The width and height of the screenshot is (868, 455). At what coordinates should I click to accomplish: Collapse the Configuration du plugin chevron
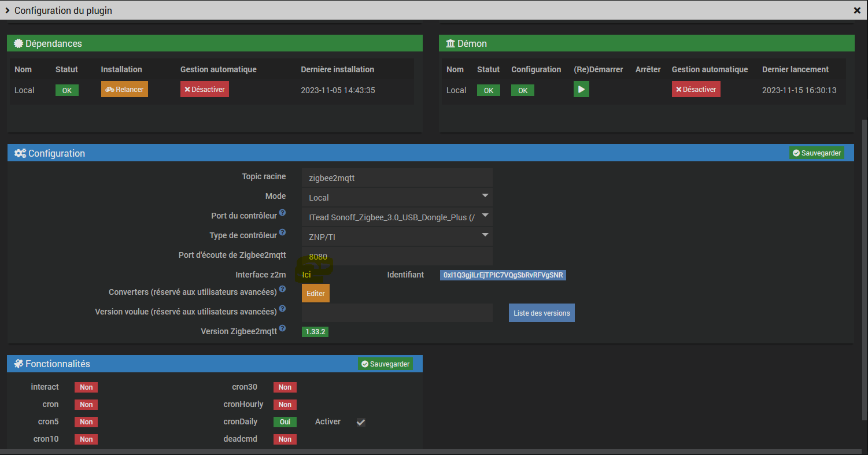click(x=8, y=10)
